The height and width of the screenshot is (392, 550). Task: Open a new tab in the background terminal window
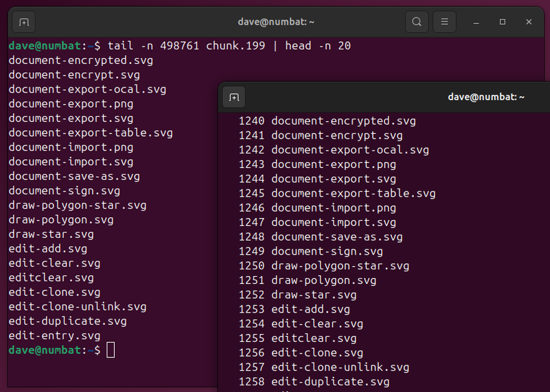(23, 22)
